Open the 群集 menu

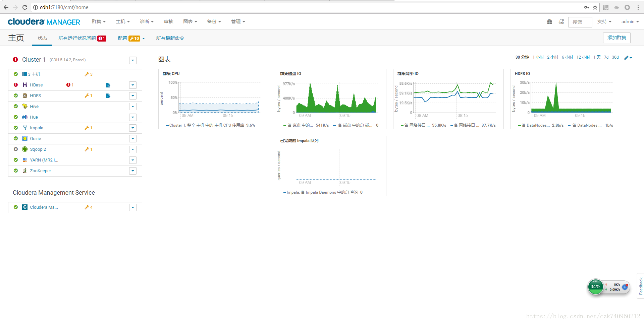point(99,21)
